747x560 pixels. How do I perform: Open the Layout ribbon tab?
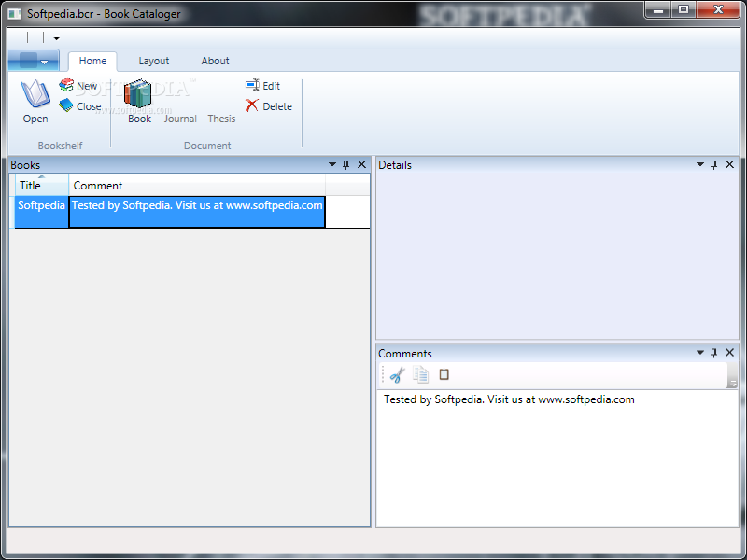[153, 61]
